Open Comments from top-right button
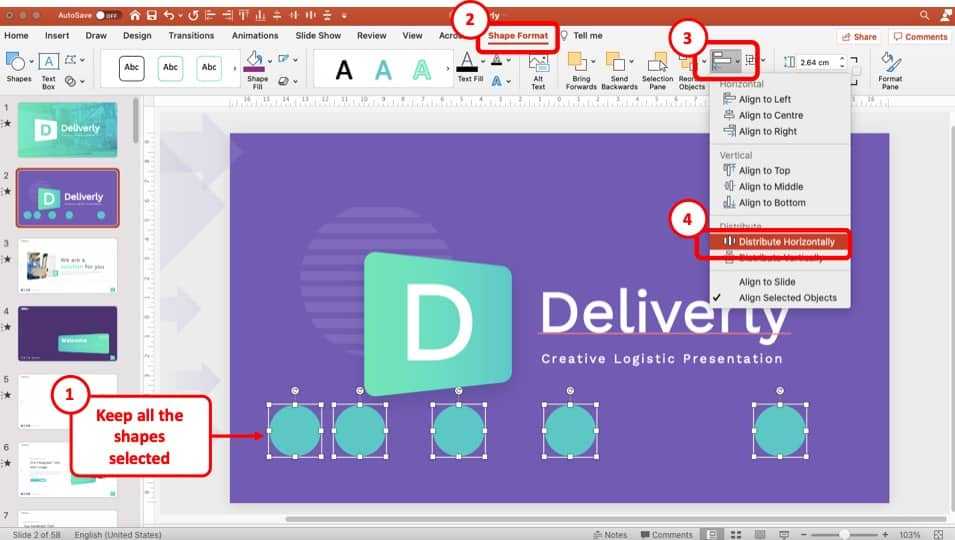The width and height of the screenshot is (955, 540). [x=919, y=37]
